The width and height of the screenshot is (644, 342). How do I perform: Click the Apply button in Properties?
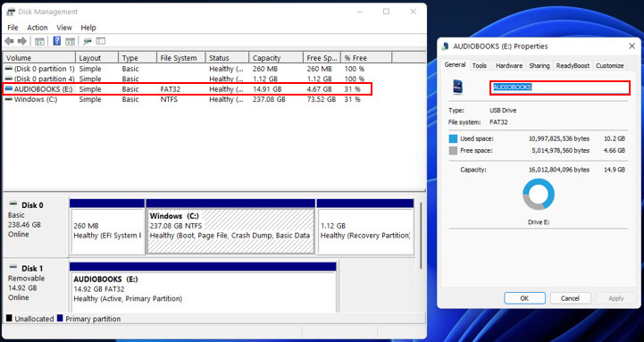click(x=615, y=298)
